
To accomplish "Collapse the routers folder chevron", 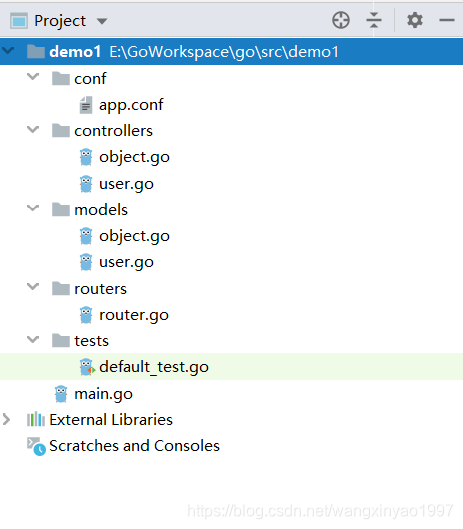I will pos(33,287).
